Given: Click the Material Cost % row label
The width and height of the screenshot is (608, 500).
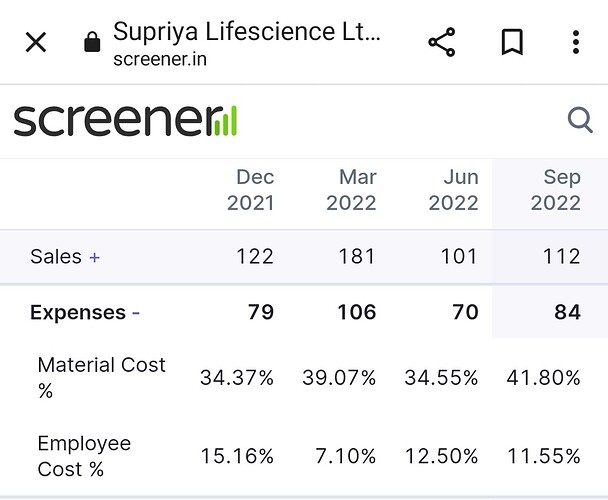Looking at the screenshot, I should point(102,377).
